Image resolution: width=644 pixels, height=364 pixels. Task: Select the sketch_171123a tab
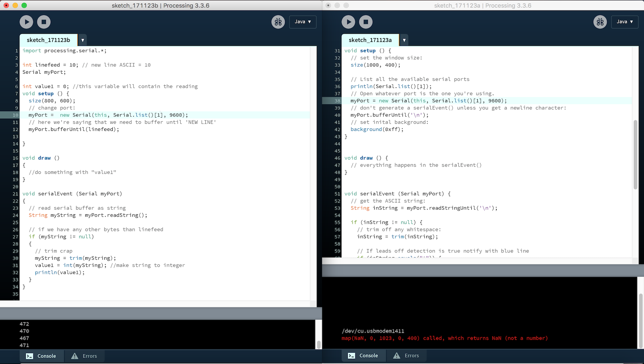370,40
